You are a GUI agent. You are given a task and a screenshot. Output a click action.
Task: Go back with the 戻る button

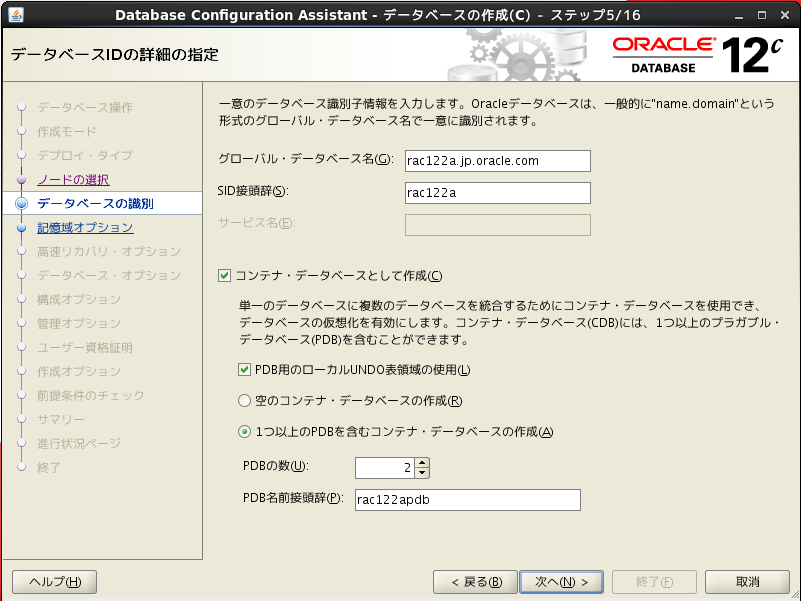[475, 582]
